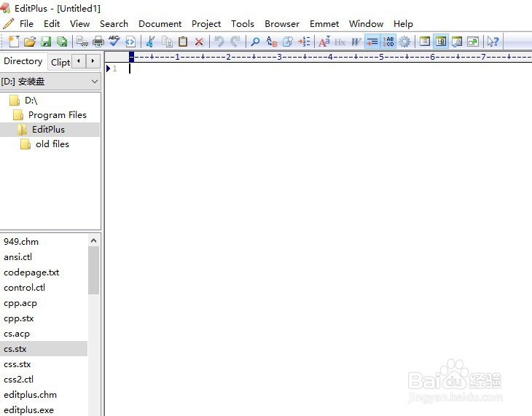Click the Font Aa icon
The width and height of the screenshot is (532, 416).
[324, 42]
